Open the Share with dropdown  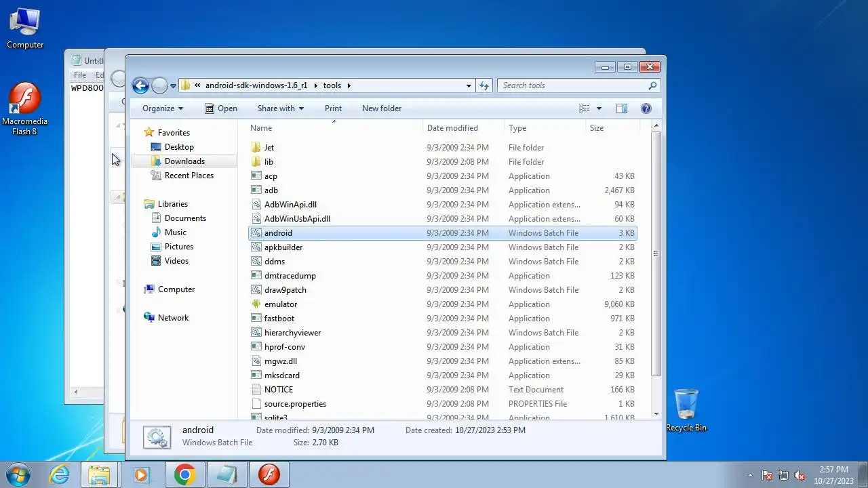[281, 108]
